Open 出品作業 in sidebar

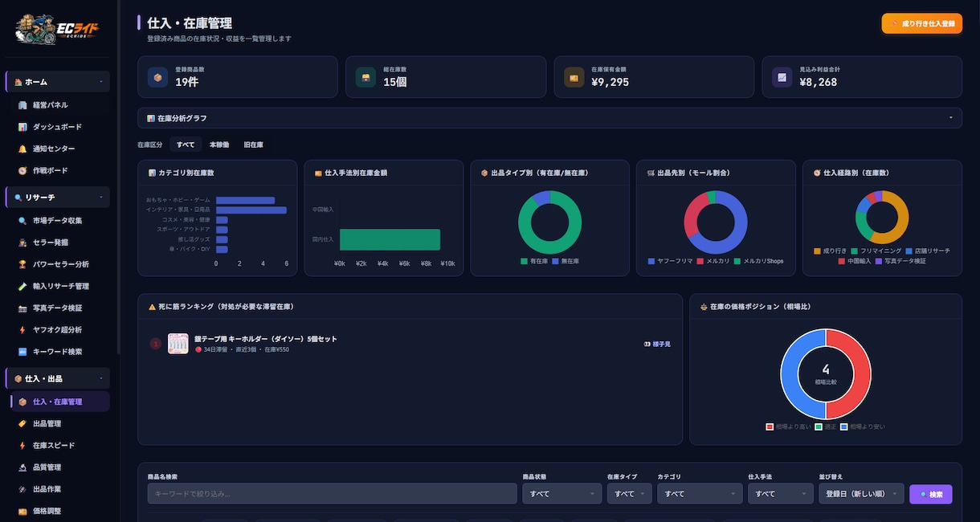[x=58, y=488]
